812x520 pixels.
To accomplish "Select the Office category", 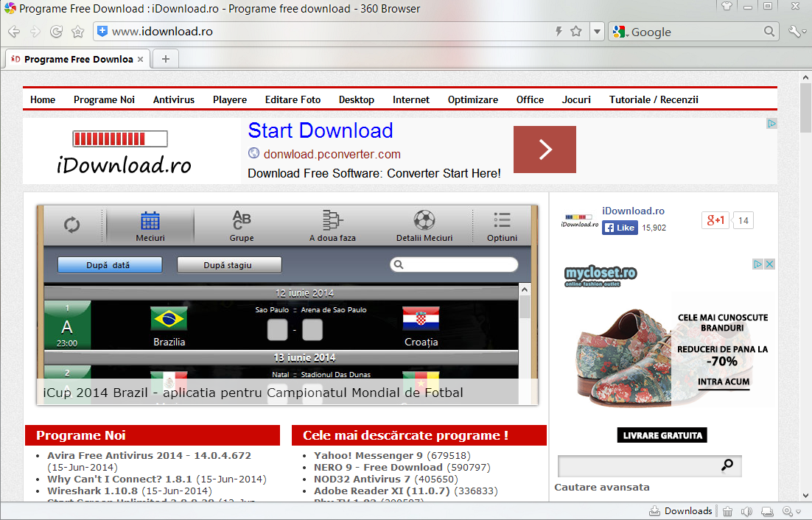I will [x=530, y=99].
